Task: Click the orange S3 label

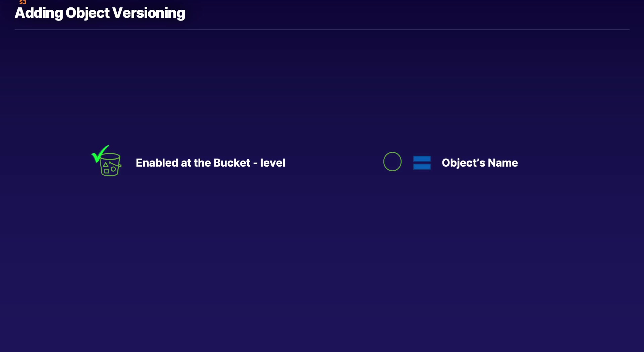Action: tap(23, 2)
